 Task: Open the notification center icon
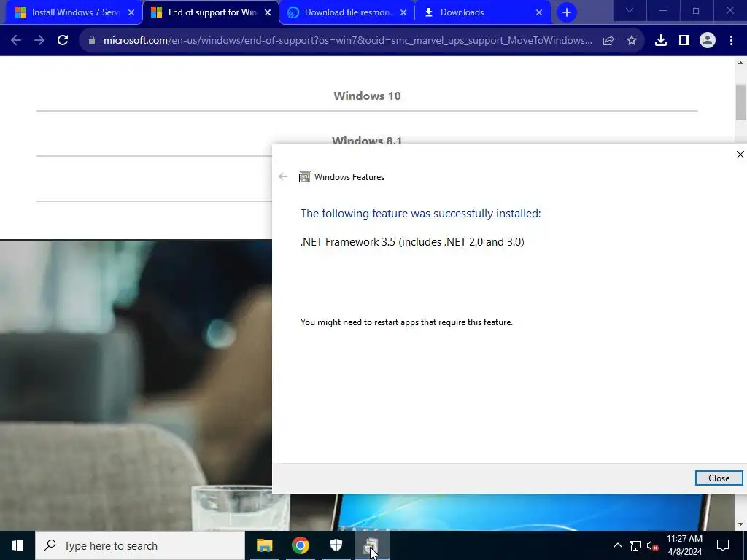click(x=723, y=545)
